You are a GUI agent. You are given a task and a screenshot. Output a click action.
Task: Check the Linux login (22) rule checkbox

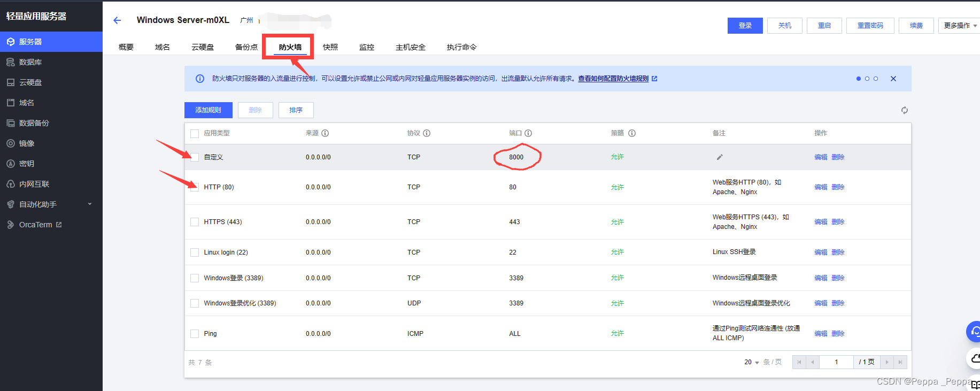click(x=195, y=252)
